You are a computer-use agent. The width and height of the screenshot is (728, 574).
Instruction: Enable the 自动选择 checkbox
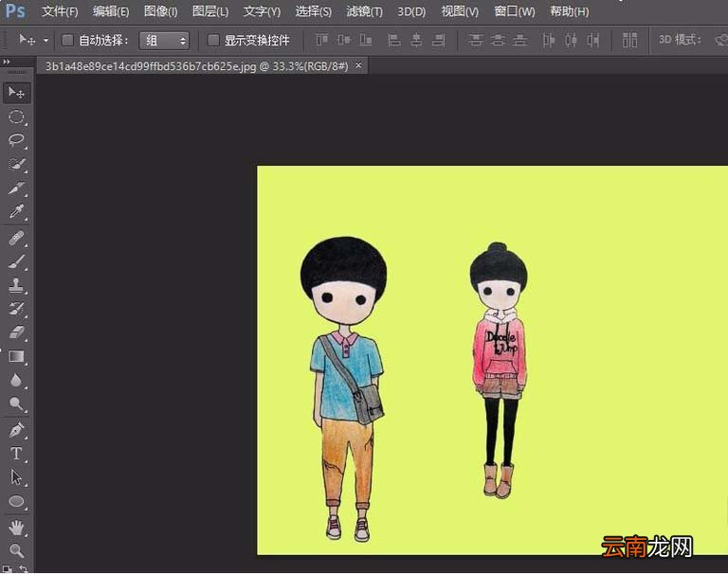67,41
